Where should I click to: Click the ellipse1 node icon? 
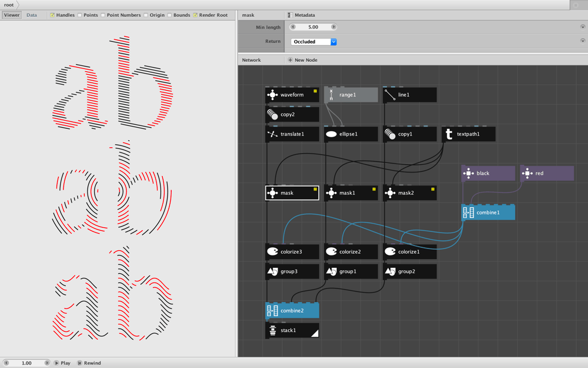[x=331, y=134]
